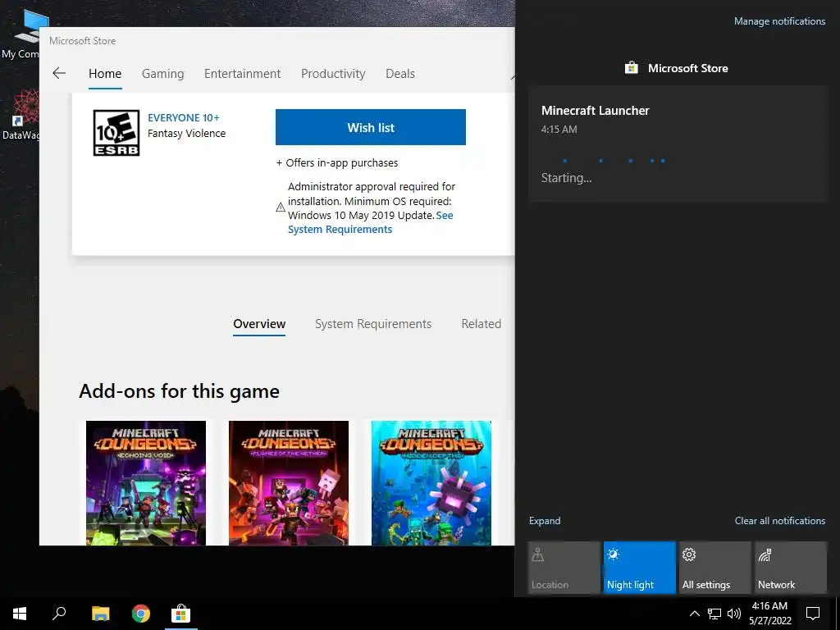Select the System Requirements section tab
The width and height of the screenshot is (840, 630).
(x=373, y=324)
